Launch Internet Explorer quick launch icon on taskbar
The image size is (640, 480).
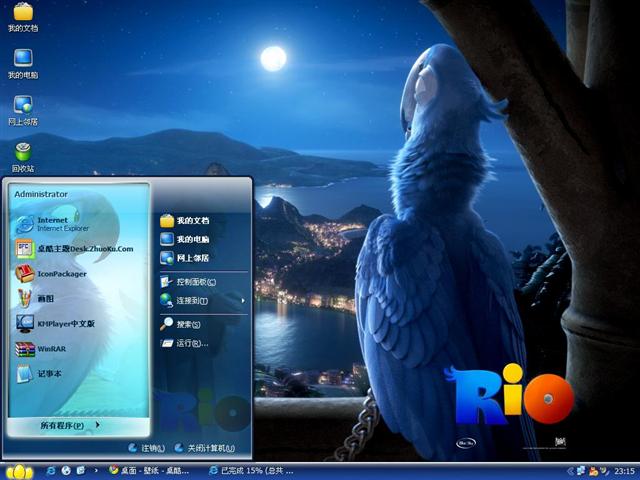click(51, 471)
